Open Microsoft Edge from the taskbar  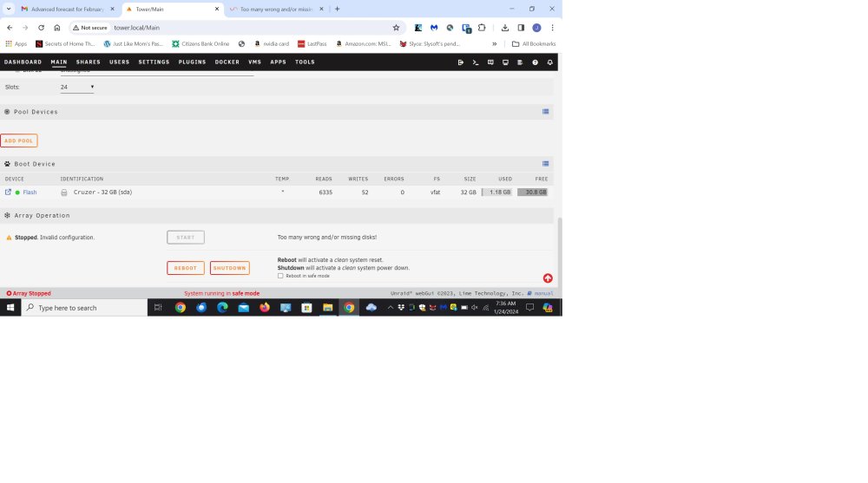(x=222, y=308)
